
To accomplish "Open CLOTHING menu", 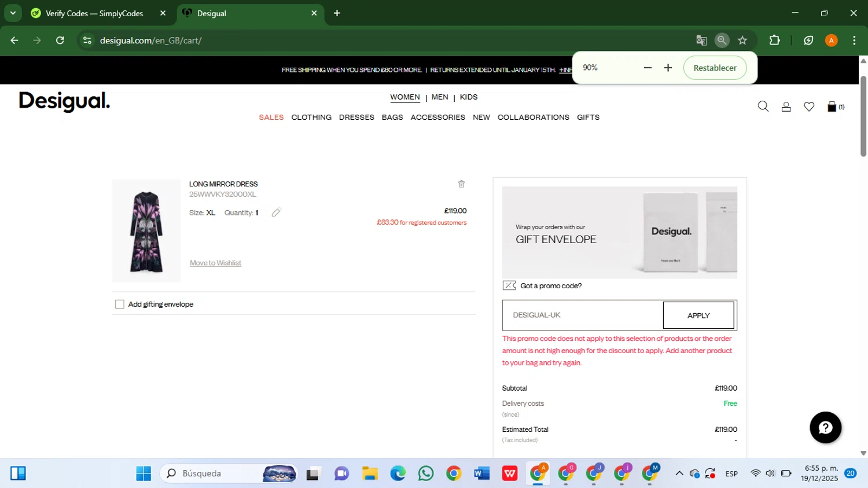I will coord(311,118).
